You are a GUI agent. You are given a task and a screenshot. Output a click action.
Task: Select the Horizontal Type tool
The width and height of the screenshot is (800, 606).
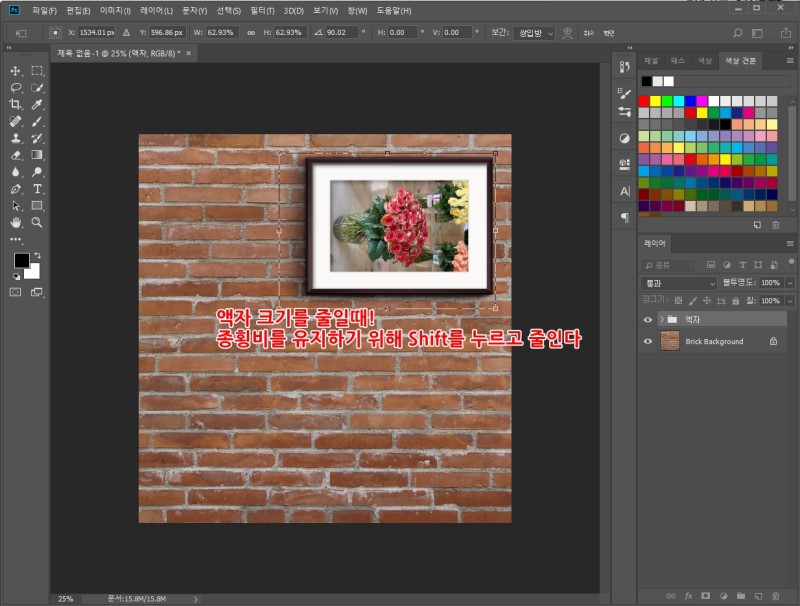38,189
